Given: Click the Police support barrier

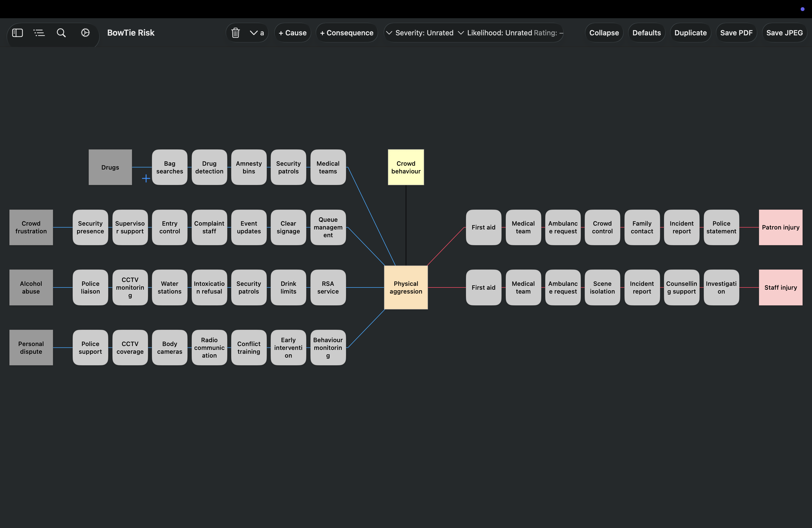Looking at the screenshot, I should (90, 347).
